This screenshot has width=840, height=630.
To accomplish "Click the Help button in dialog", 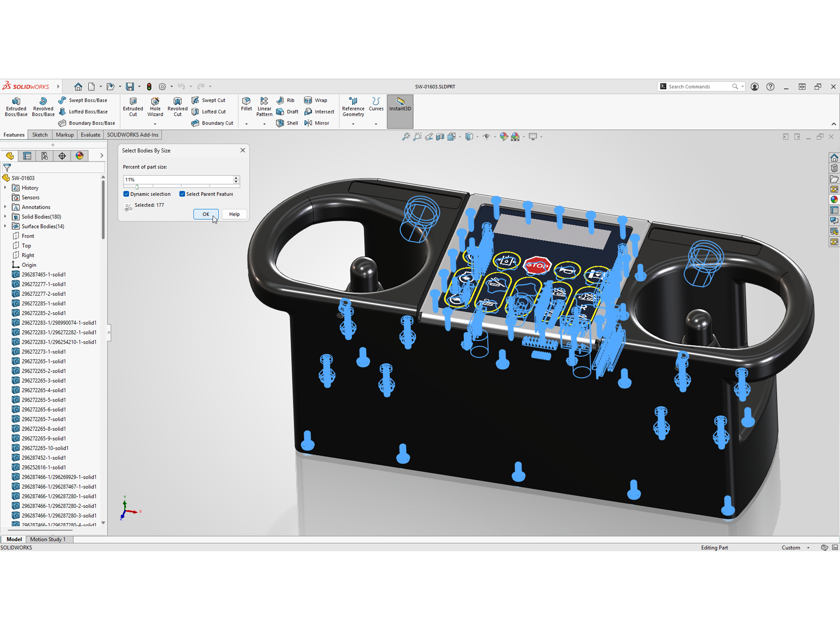I will tap(234, 214).
